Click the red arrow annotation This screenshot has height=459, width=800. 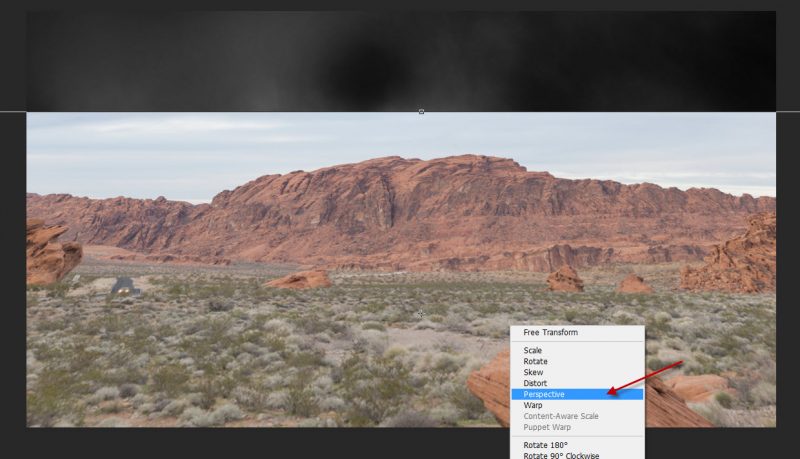[645, 377]
